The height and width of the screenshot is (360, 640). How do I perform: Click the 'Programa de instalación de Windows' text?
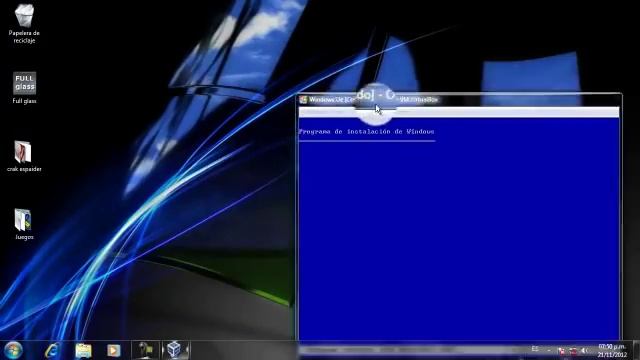367,132
